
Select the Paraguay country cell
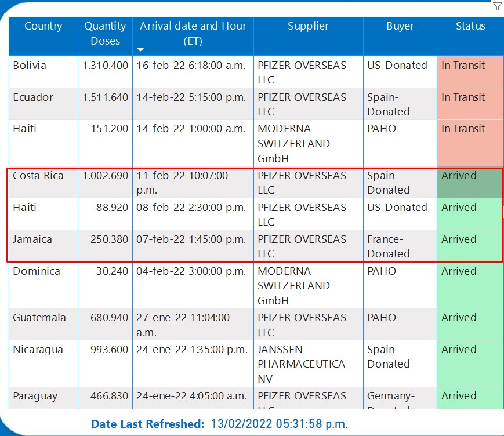click(35, 396)
